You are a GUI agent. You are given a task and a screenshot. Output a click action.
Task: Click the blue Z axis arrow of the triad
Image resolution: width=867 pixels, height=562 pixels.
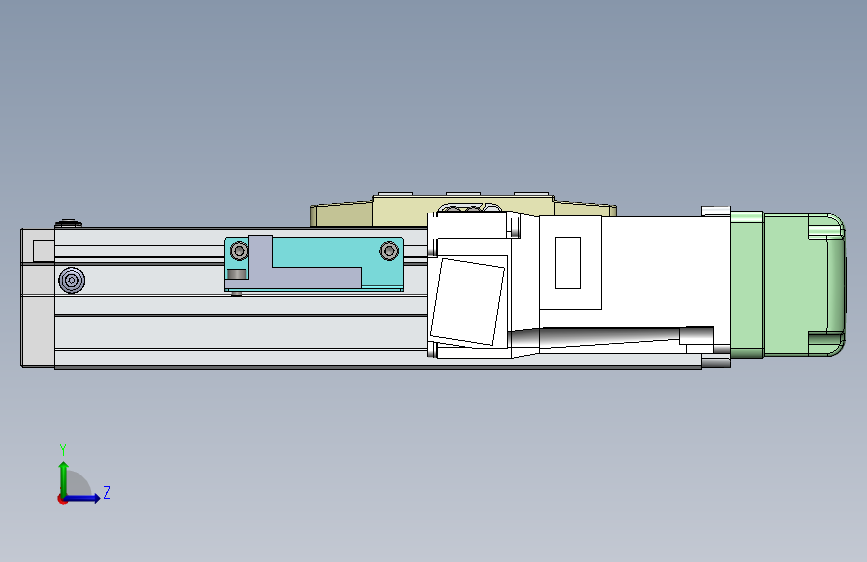(83, 498)
